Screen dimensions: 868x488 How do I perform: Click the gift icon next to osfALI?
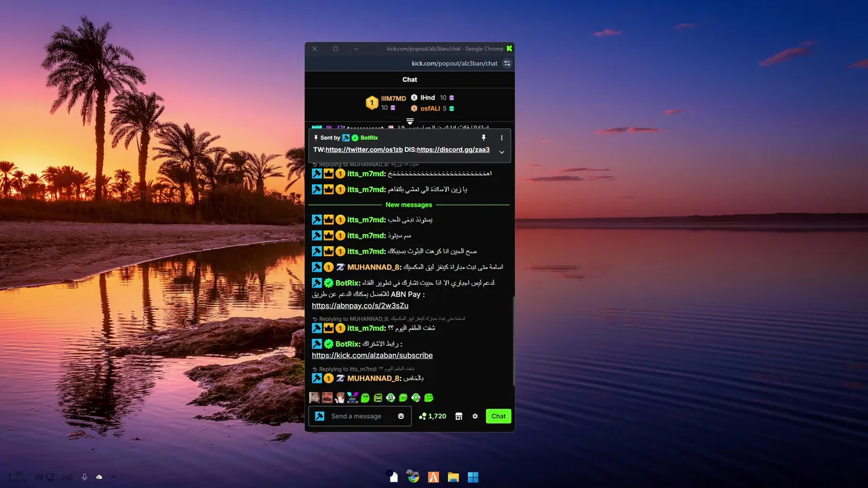[x=452, y=108]
